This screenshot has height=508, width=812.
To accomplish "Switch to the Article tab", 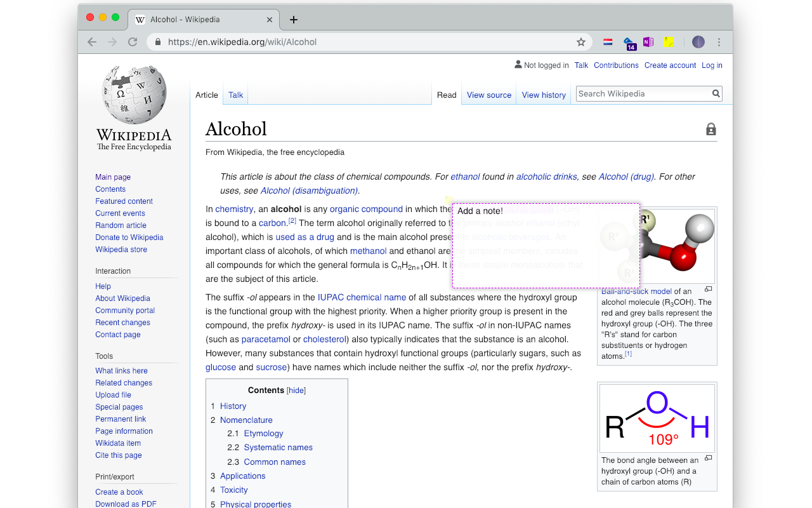I will pyautogui.click(x=207, y=95).
